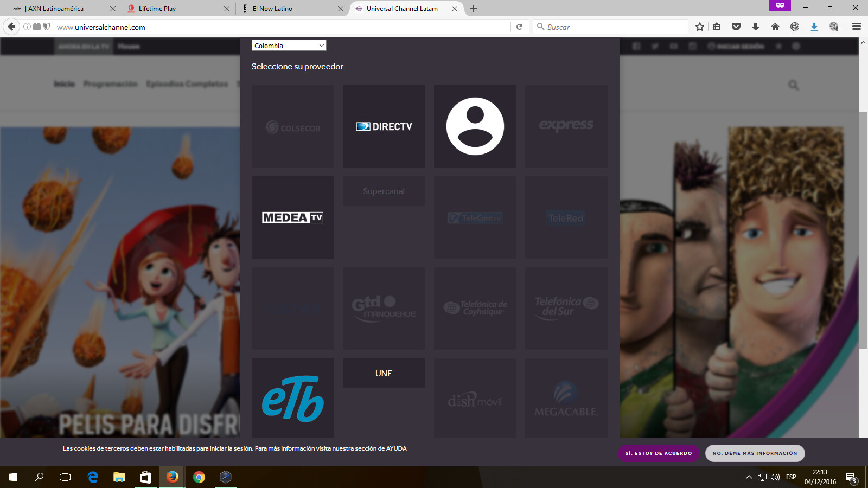Select the Megacable provider tile
868x488 pixels.
click(x=566, y=399)
